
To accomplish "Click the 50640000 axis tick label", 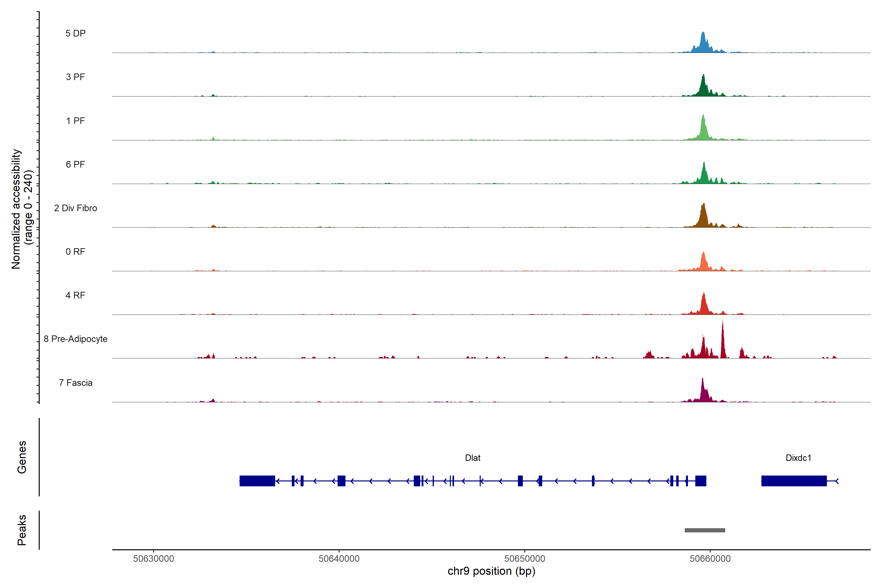I will click(339, 558).
